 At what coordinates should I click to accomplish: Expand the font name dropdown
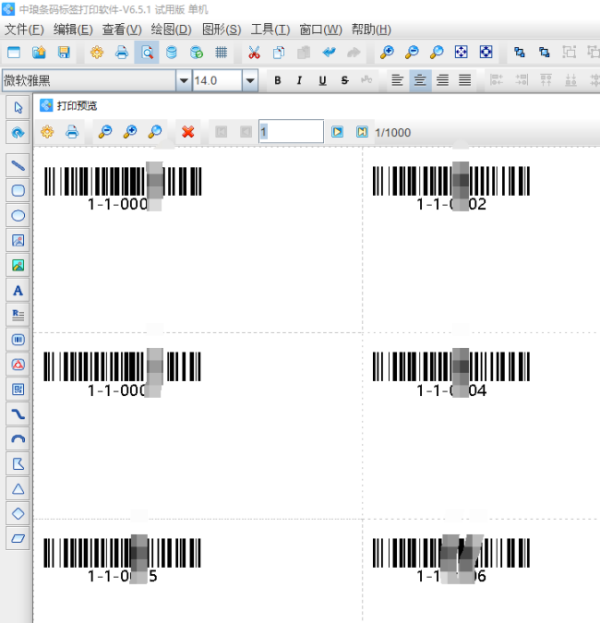(x=183, y=80)
